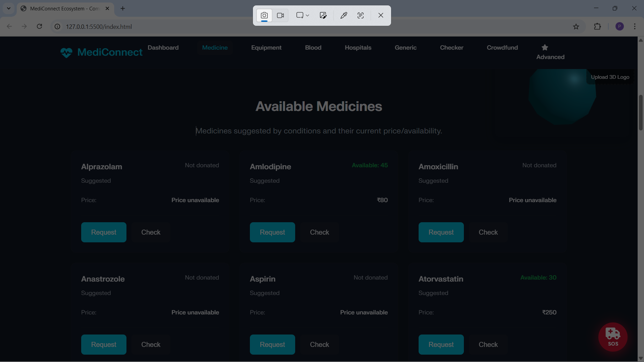Request the Amlodipine medicine
Screen dimensions: 644x362
272,232
